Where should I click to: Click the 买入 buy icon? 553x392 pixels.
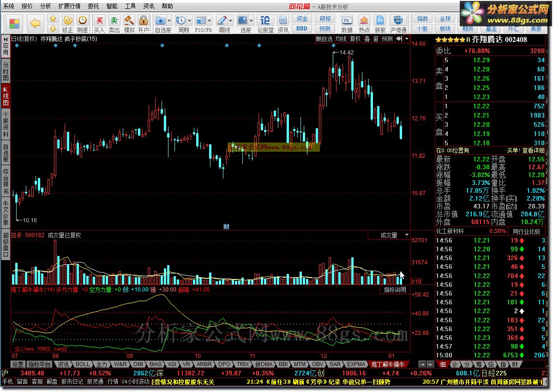point(99,24)
